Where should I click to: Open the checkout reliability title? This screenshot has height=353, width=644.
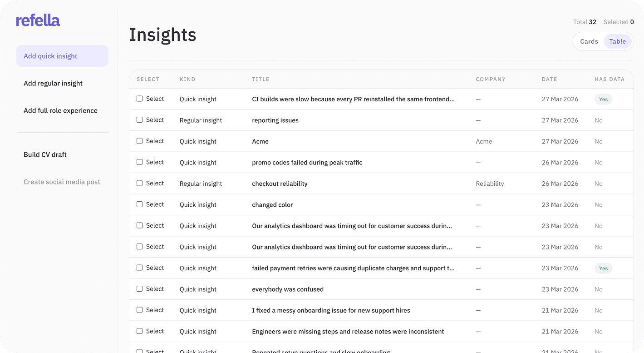click(280, 184)
